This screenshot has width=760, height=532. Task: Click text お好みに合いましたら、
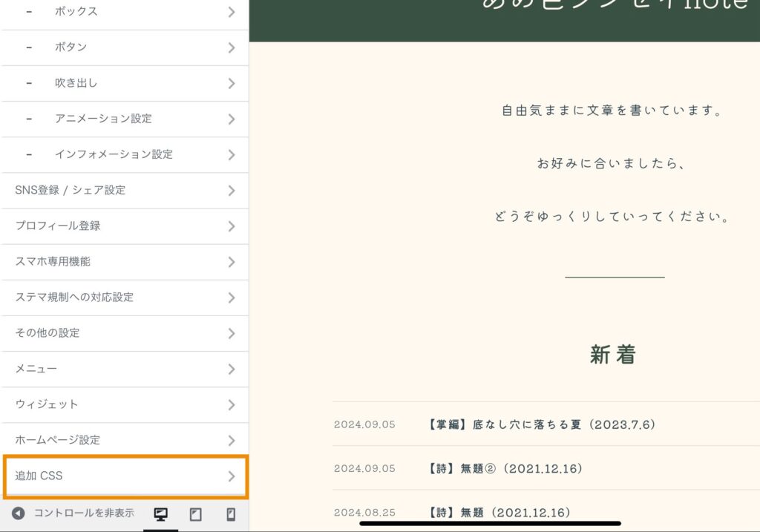(x=612, y=163)
